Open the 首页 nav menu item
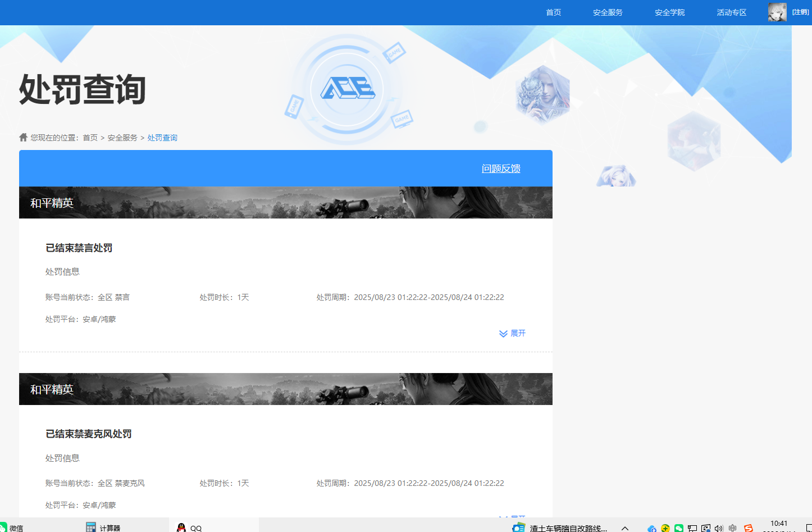 click(x=553, y=12)
